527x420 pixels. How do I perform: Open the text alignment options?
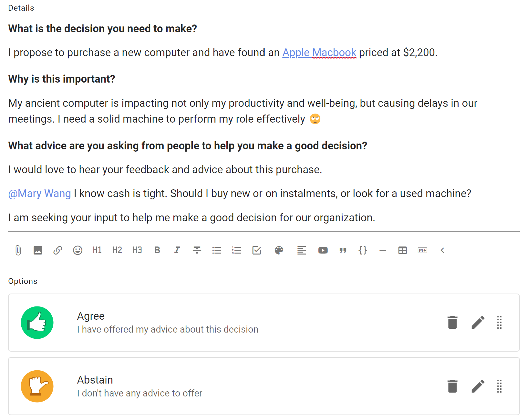point(302,250)
